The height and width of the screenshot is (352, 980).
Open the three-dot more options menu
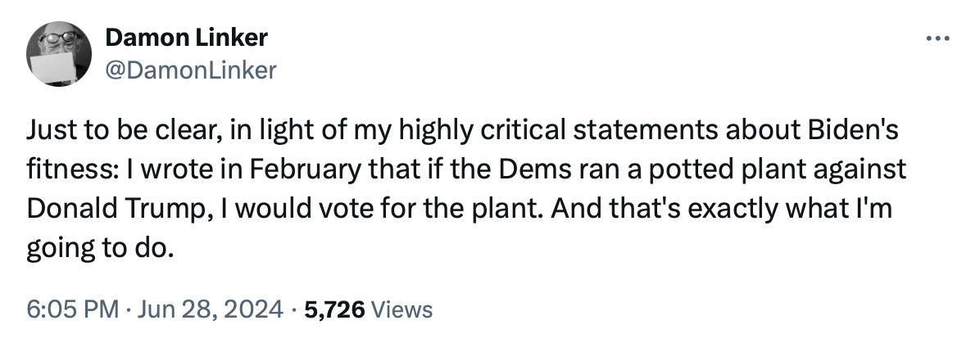click(x=938, y=38)
